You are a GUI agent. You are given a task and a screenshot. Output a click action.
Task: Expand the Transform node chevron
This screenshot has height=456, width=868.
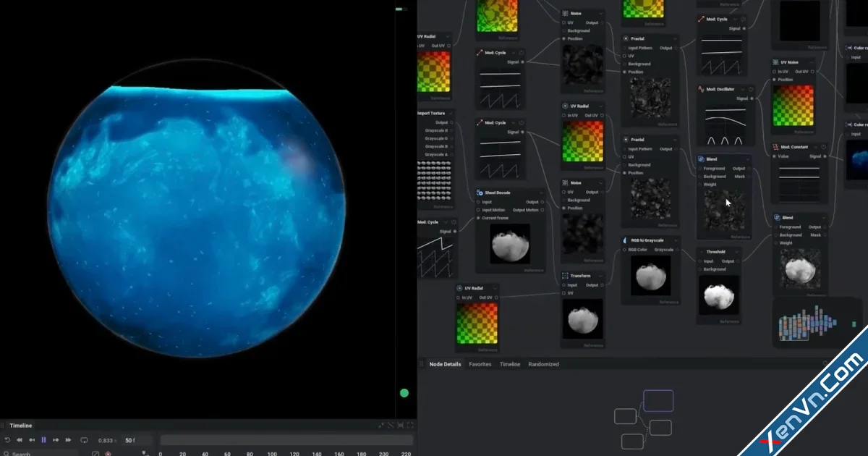601,276
